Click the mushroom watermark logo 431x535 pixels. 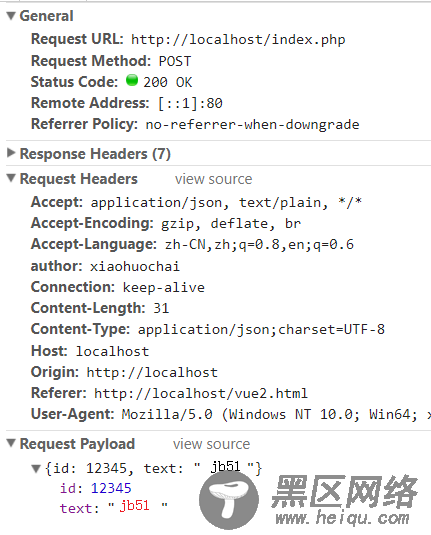click(229, 501)
